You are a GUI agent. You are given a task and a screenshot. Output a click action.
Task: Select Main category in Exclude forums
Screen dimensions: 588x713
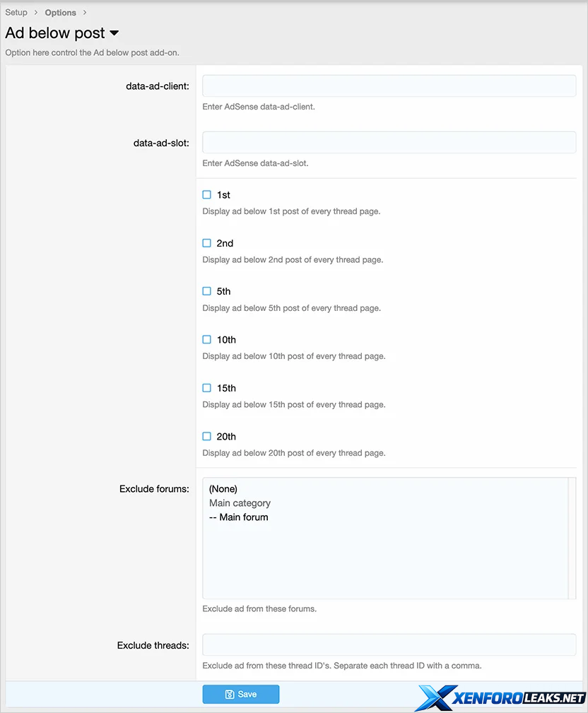coord(240,503)
